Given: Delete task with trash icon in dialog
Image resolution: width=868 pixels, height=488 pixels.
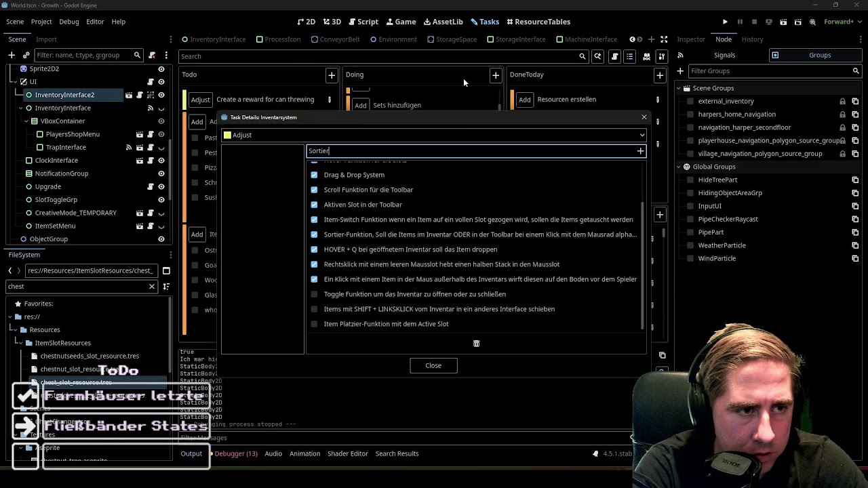Looking at the screenshot, I should pyautogui.click(x=476, y=344).
